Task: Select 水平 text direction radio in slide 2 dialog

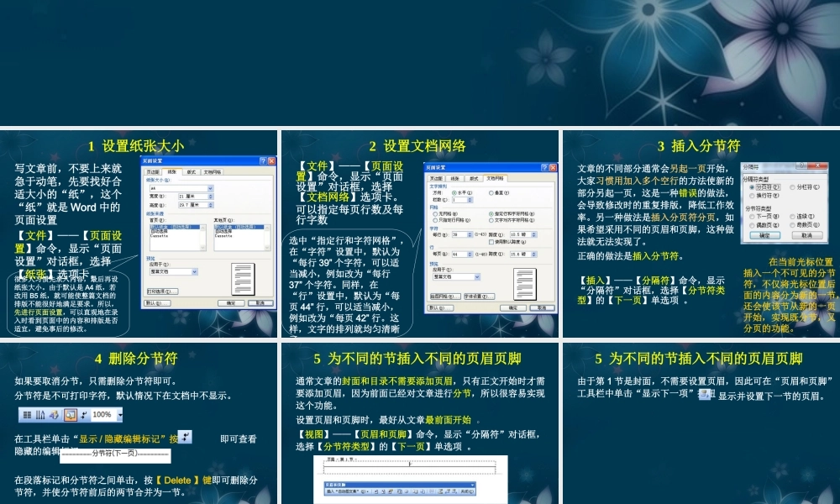Action: point(454,193)
